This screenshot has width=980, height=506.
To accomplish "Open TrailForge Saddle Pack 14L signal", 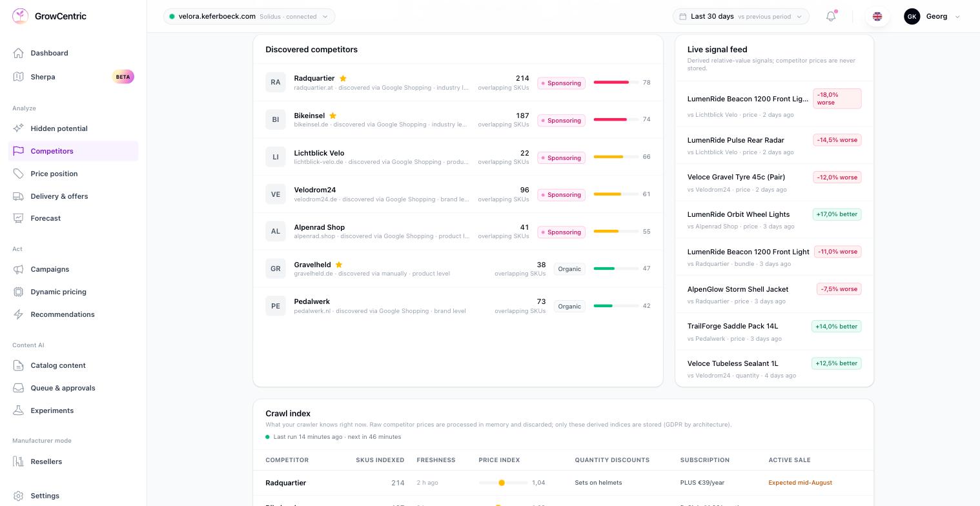I will click(774, 332).
